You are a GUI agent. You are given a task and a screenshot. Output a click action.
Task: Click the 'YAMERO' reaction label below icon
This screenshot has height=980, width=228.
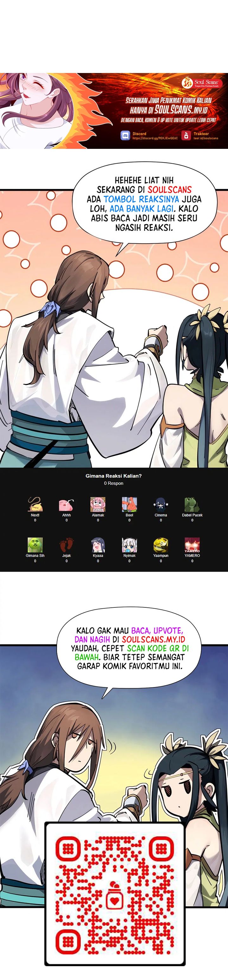point(192,556)
